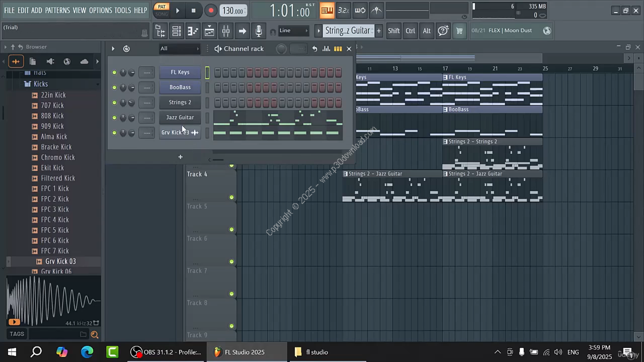Screen dimensions: 644x362
Task: Click the help question mark icon
Action: tap(443, 31)
